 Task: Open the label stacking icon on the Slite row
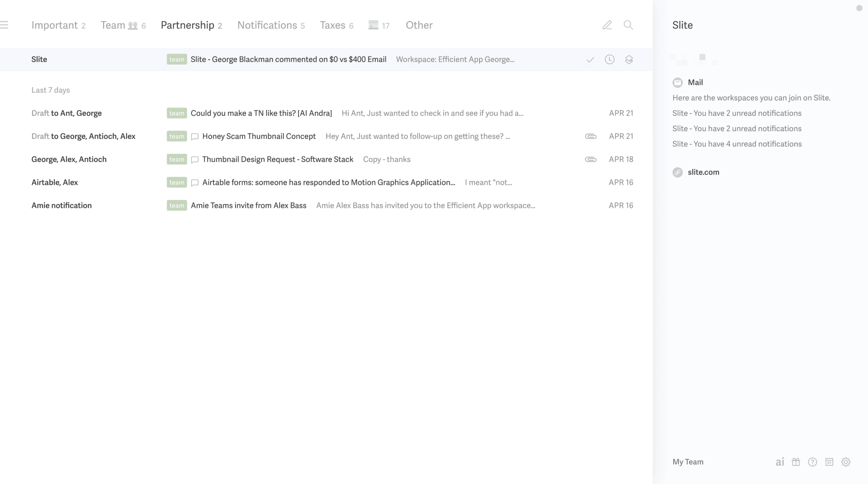[x=629, y=60]
